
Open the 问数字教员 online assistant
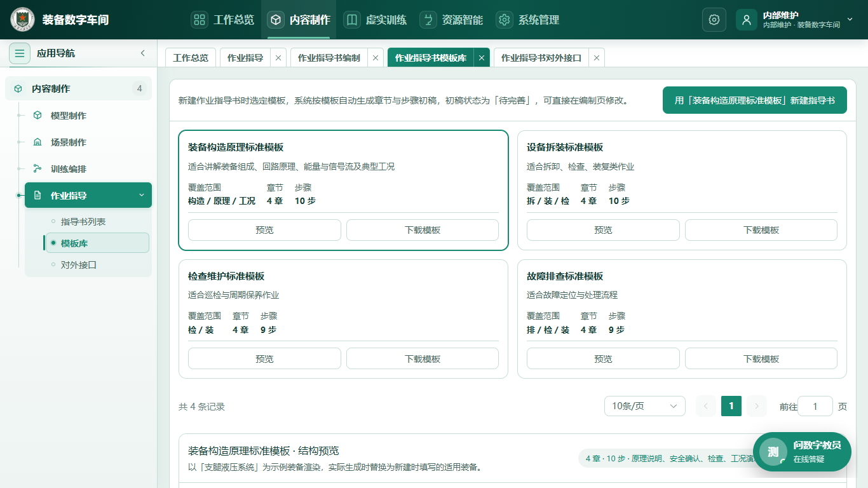pyautogui.click(x=802, y=452)
